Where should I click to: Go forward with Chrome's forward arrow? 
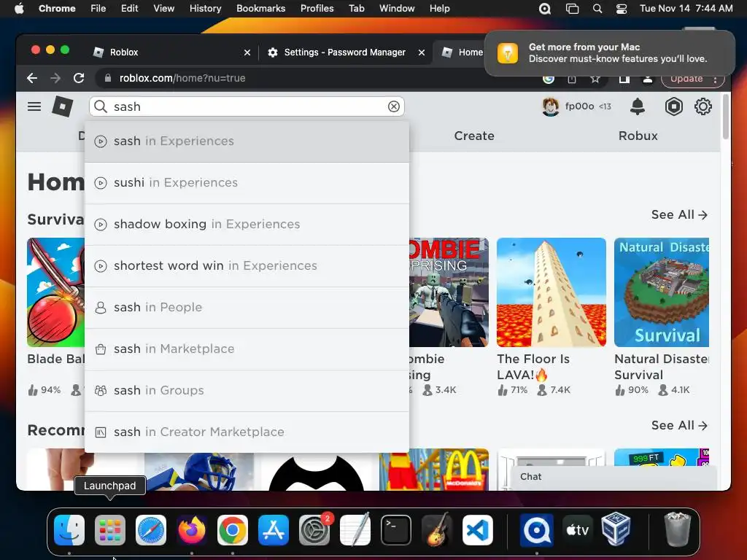pos(55,78)
